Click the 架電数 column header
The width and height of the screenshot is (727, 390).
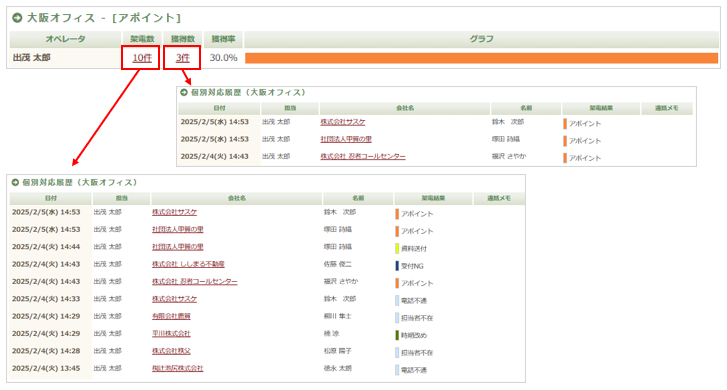pos(142,39)
